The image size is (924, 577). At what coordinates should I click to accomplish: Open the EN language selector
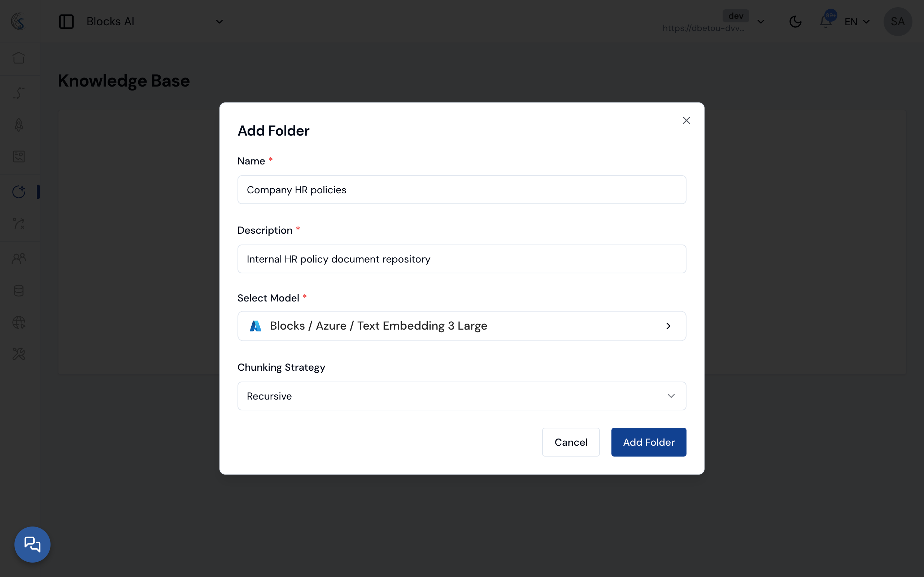coord(857,22)
